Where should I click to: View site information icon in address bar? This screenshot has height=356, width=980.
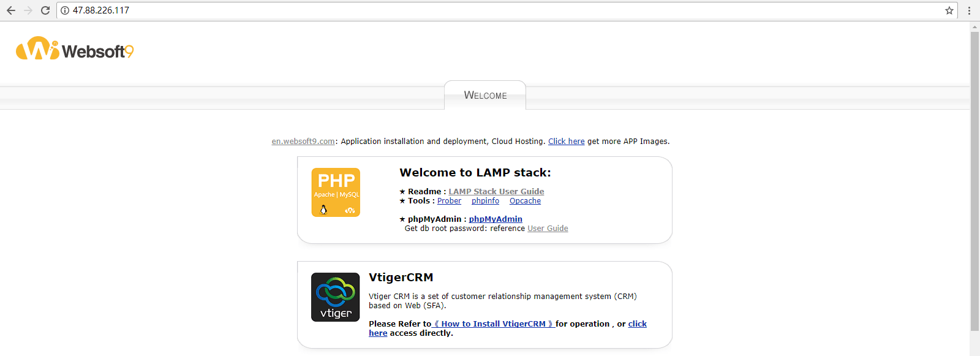tap(65, 10)
